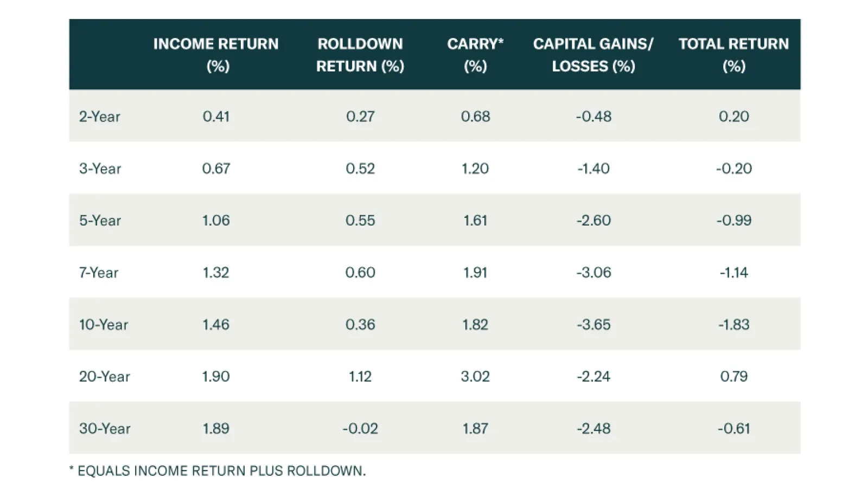Click the 20-Year row label

(x=105, y=377)
